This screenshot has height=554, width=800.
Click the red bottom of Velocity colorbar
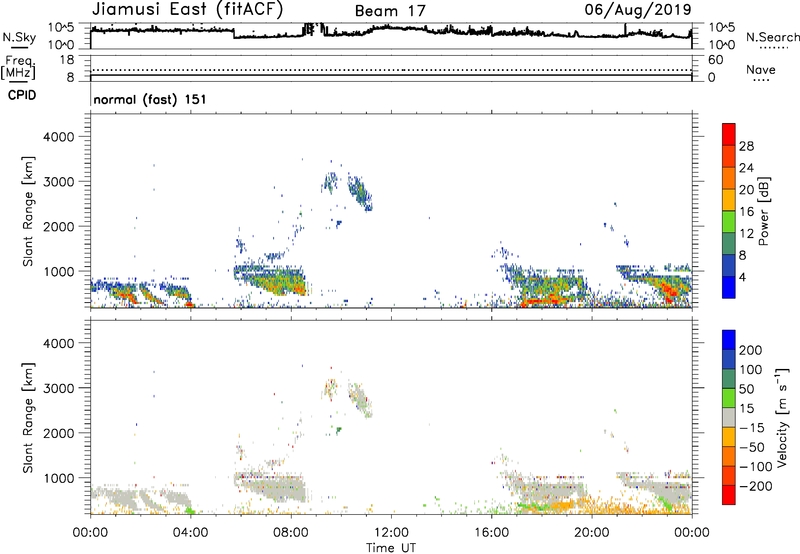[729, 495]
